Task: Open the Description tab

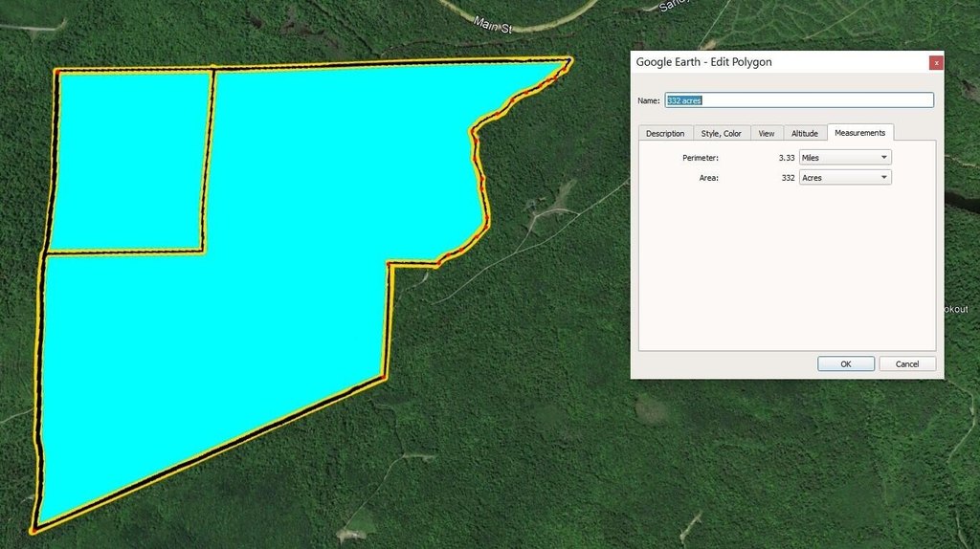Action: [665, 133]
